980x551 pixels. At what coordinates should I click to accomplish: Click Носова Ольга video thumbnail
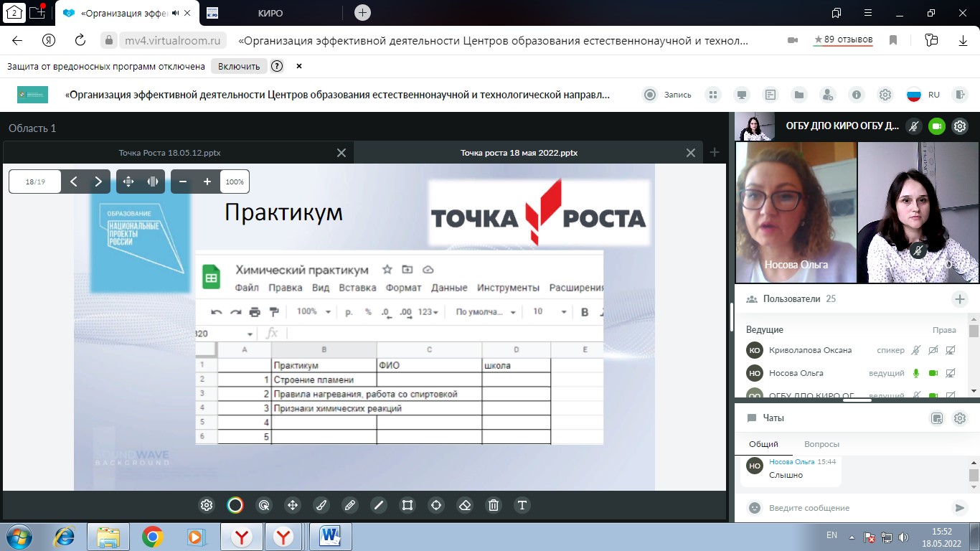(x=796, y=212)
